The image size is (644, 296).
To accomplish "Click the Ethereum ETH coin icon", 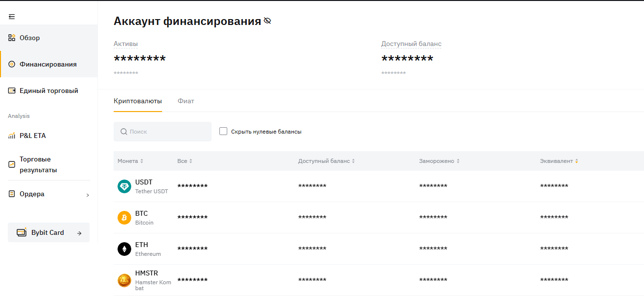I will [x=124, y=249].
